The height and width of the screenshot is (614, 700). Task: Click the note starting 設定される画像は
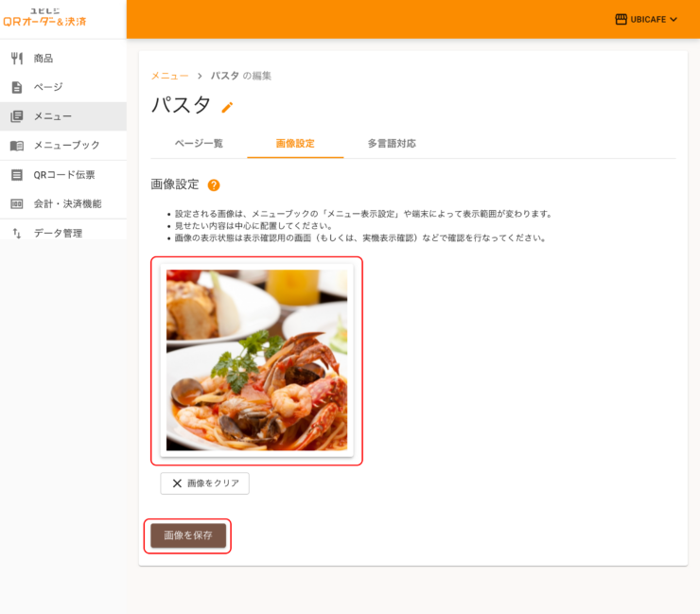363,214
